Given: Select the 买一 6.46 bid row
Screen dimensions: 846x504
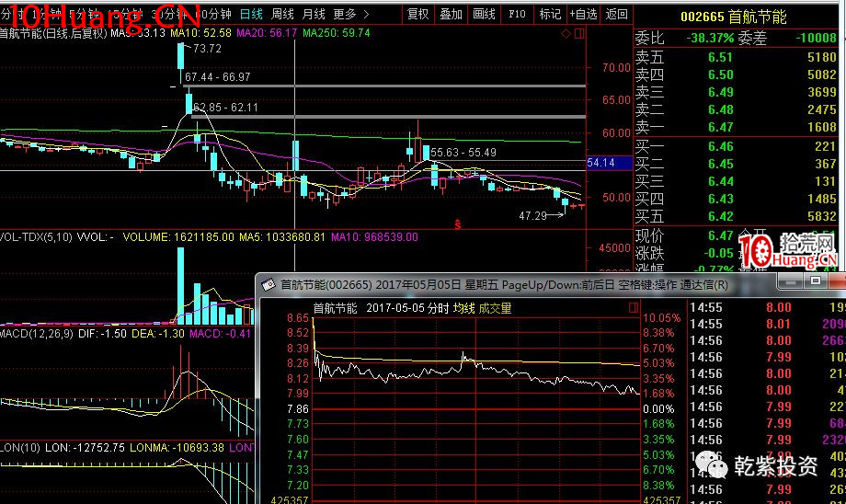Looking at the screenshot, I should (x=736, y=146).
